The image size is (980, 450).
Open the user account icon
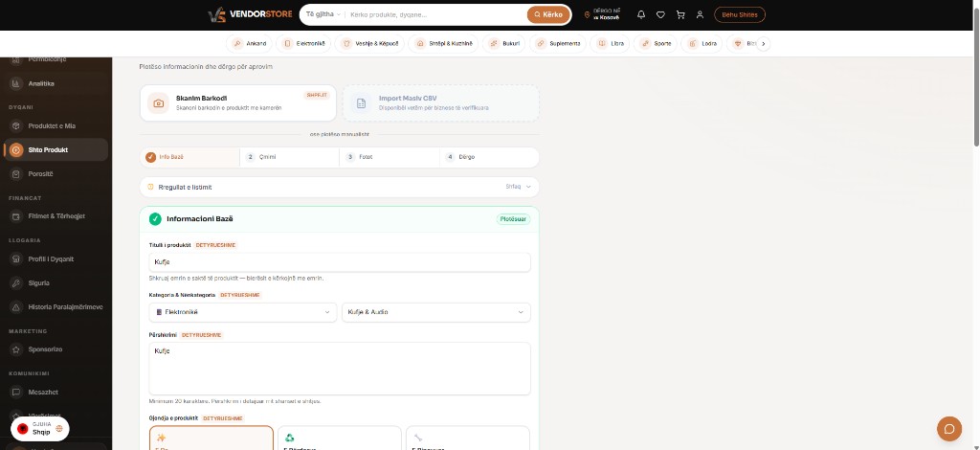700,14
